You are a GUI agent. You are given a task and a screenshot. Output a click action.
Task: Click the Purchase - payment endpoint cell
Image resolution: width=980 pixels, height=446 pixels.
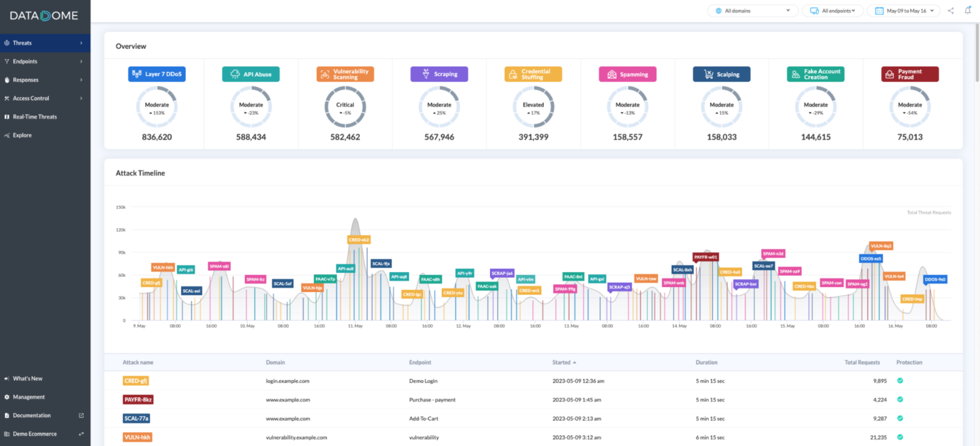coord(433,399)
